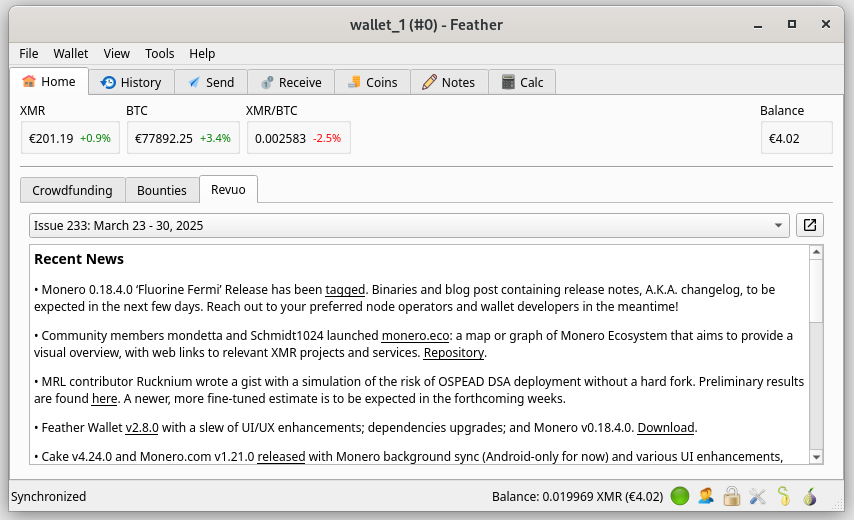Open the Repository link
Image resolution: width=854 pixels, height=520 pixels.
click(x=454, y=352)
